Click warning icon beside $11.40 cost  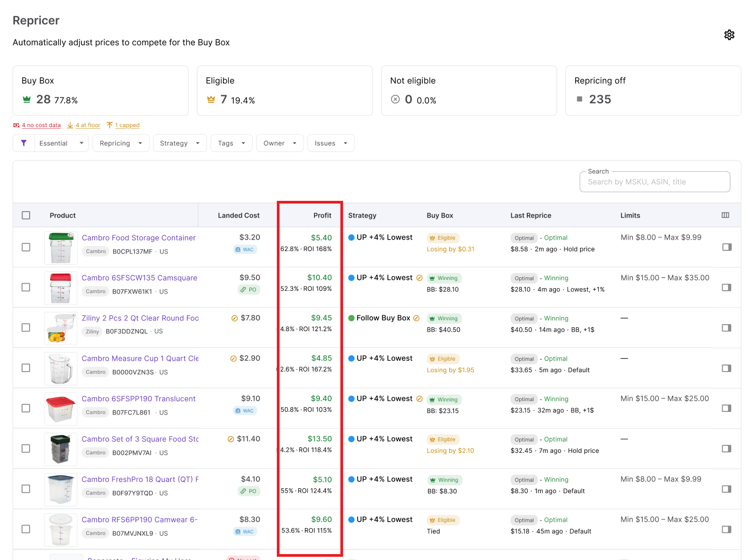coord(231,439)
